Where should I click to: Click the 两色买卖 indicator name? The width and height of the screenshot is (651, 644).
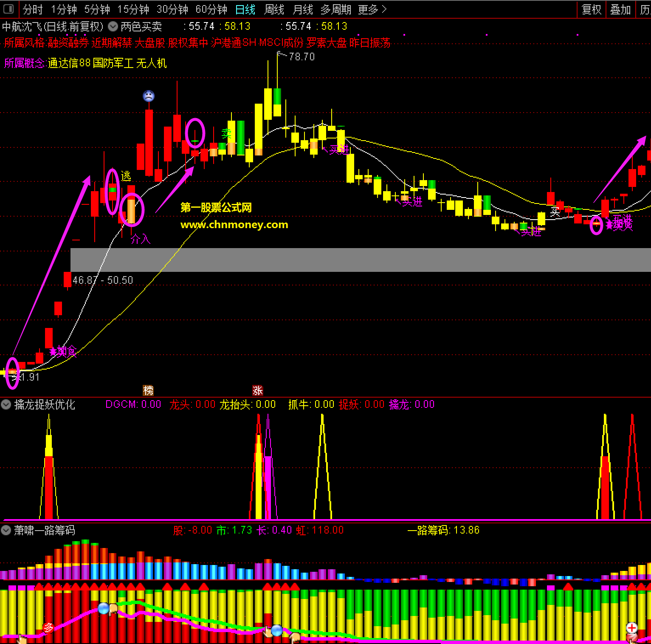pos(141,26)
